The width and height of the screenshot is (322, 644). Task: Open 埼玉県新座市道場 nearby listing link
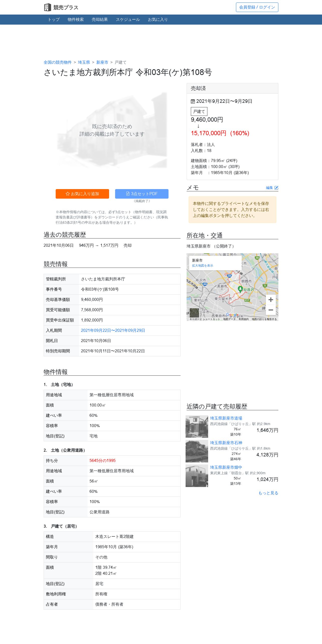coord(226,418)
